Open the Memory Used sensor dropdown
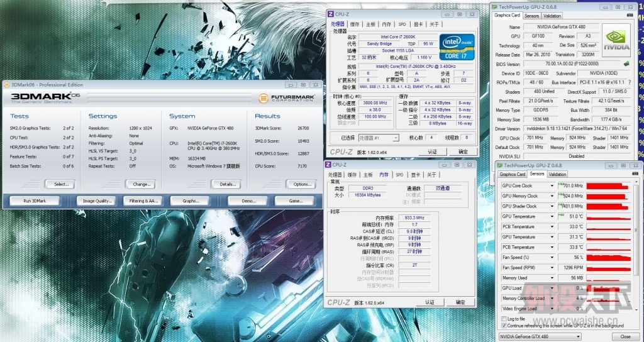Screen dimensions: 644x342 (x=552, y=278)
